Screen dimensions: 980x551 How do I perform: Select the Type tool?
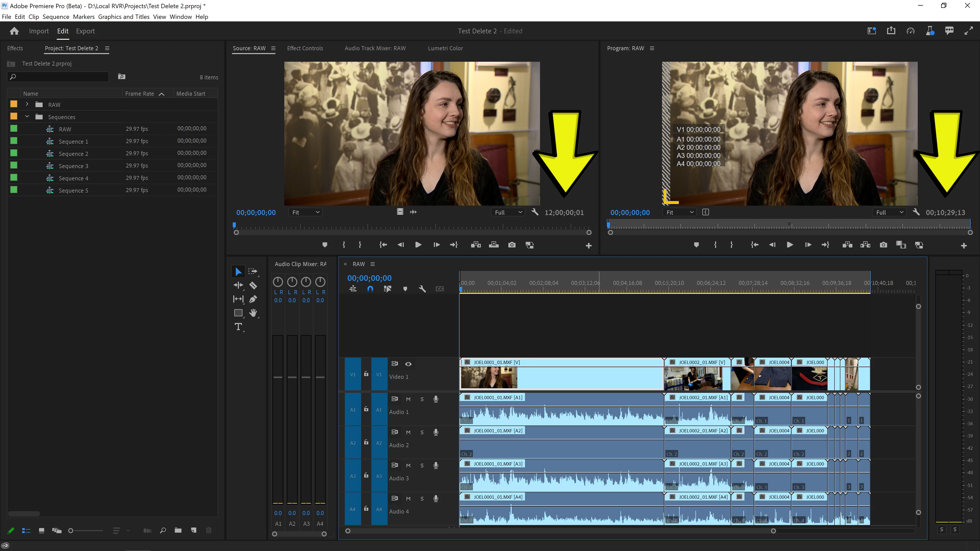[x=238, y=327]
